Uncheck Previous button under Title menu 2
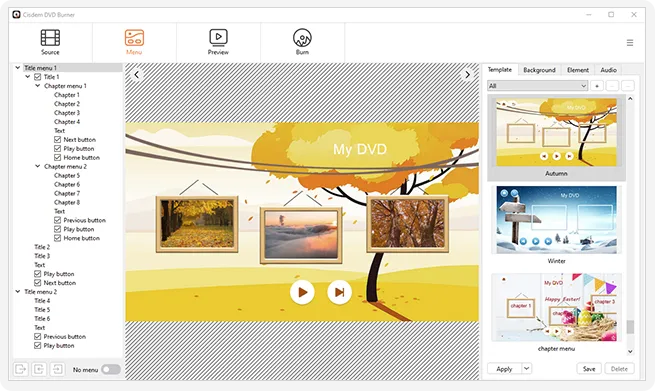Screen dimensions: 655x391 point(38,337)
